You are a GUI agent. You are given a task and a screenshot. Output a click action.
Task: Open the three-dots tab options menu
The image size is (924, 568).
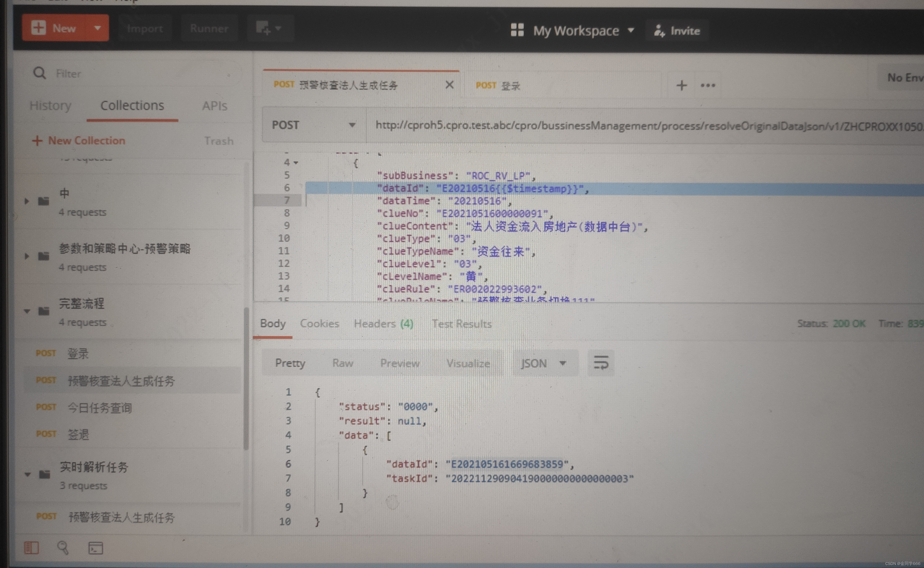click(x=708, y=85)
